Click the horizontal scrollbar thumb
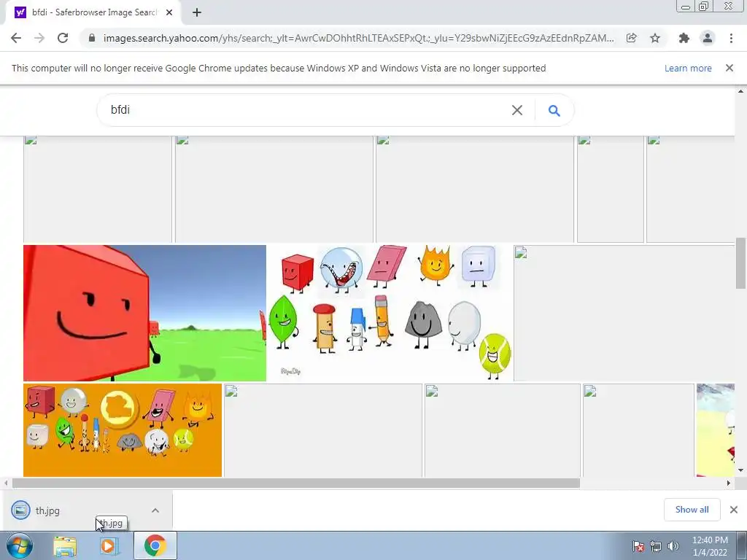Screen dimensions: 747x560 point(296,483)
